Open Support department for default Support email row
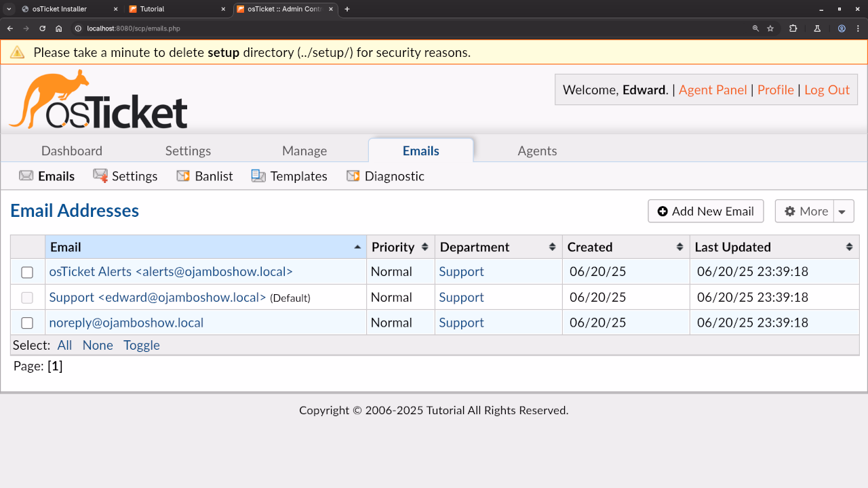The height and width of the screenshot is (488, 868). pos(461,298)
